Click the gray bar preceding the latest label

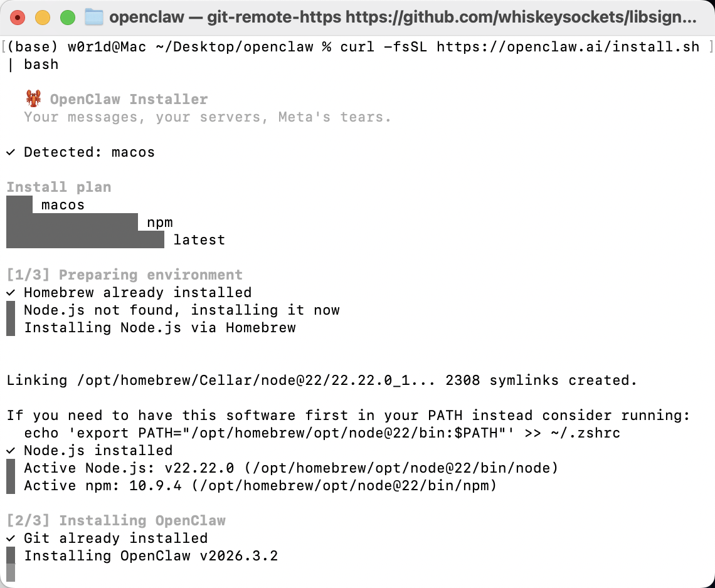tap(85, 240)
